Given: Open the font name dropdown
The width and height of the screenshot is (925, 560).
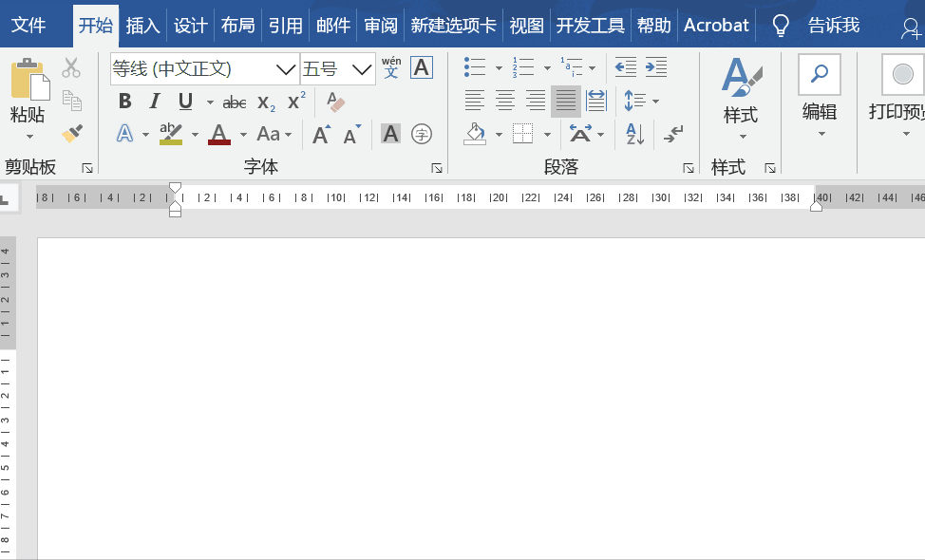Looking at the screenshot, I should click(286, 69).
